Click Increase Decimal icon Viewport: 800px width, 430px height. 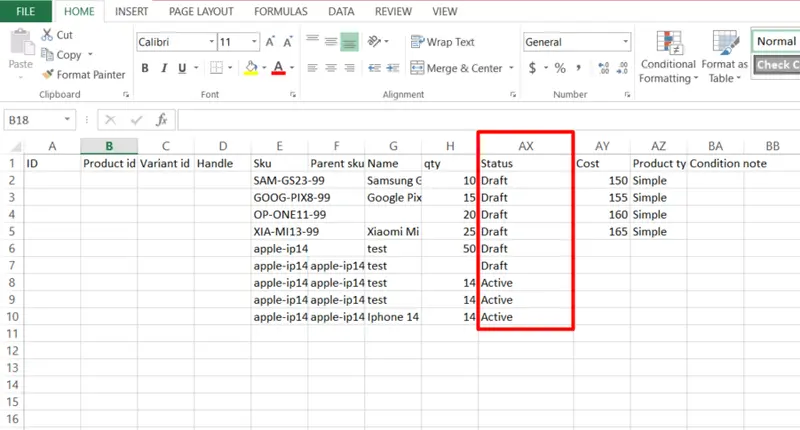pos(603,68)
